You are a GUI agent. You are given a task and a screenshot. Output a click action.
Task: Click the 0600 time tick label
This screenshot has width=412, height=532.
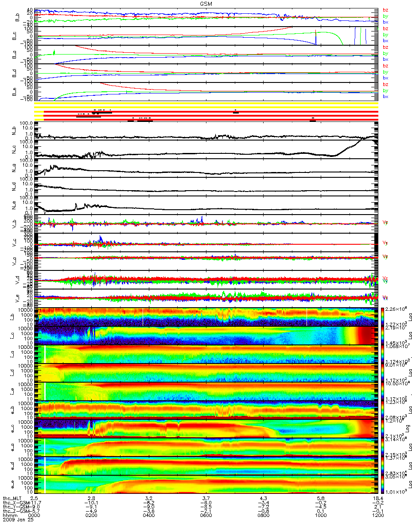coord(206,516)
